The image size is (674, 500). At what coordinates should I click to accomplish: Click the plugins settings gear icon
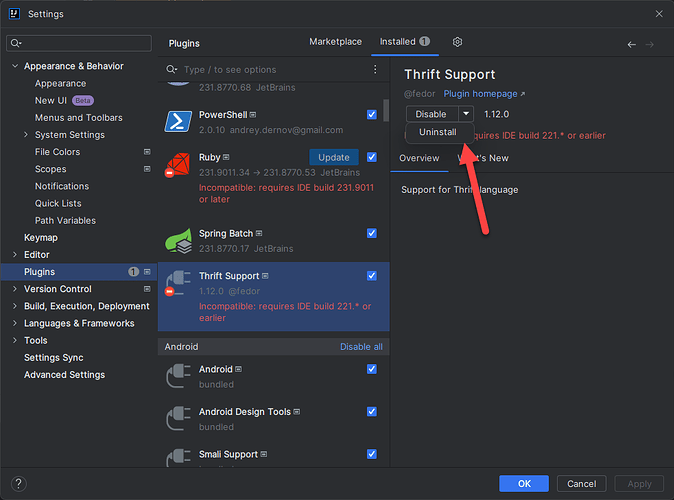pos(457,42)
